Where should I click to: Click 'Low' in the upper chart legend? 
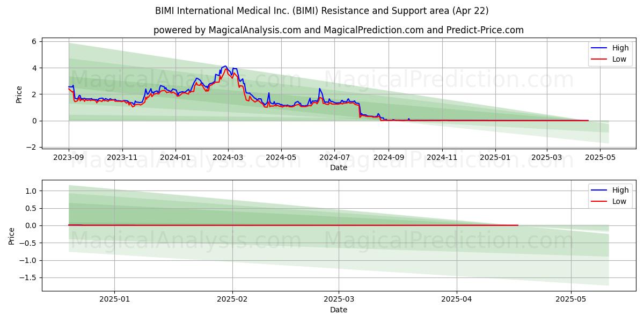coord(619,59)
